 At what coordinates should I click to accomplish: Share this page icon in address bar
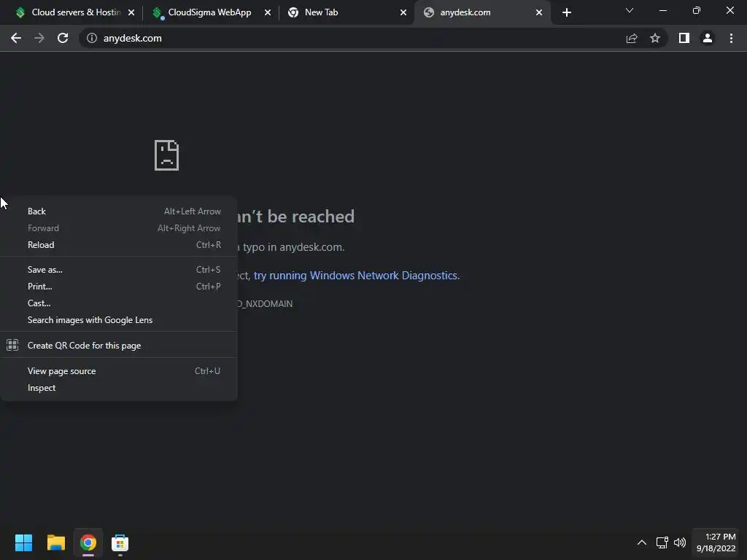tap(632, 38)
